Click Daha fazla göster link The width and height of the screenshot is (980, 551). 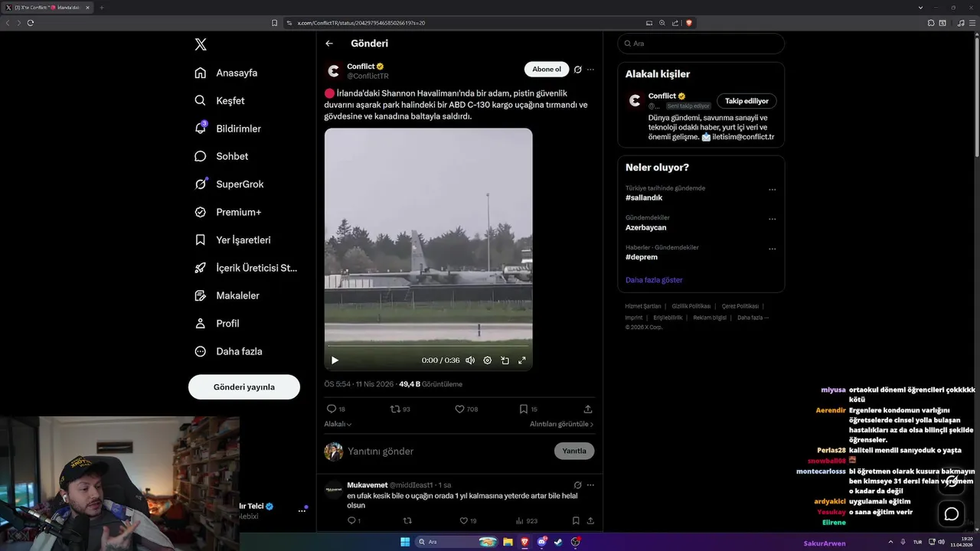(654, 280)
